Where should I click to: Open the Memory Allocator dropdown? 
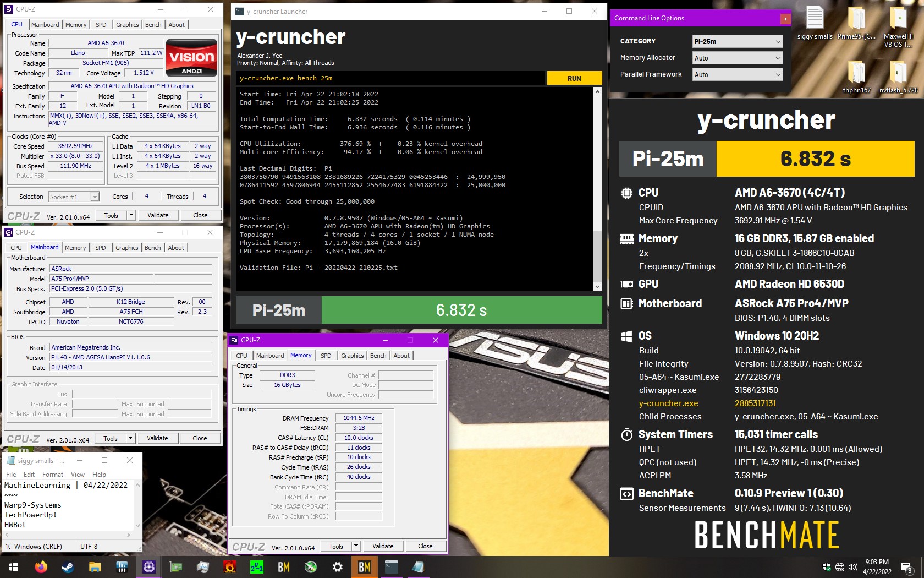click(x=738, y=58)
